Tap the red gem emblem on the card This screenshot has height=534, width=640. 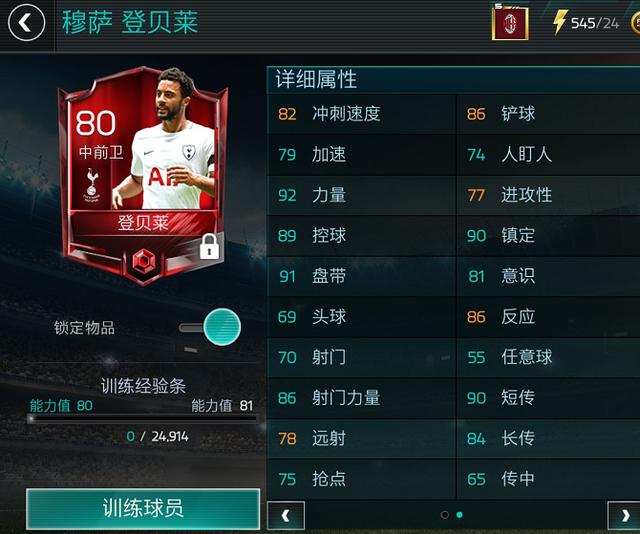pyautogui.click(x=143, y=261)
